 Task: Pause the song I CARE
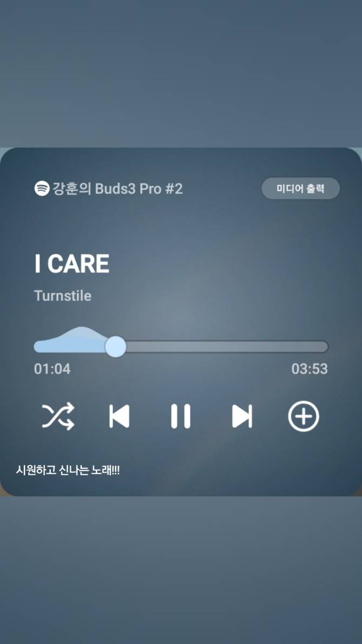[x=180, y=416]
